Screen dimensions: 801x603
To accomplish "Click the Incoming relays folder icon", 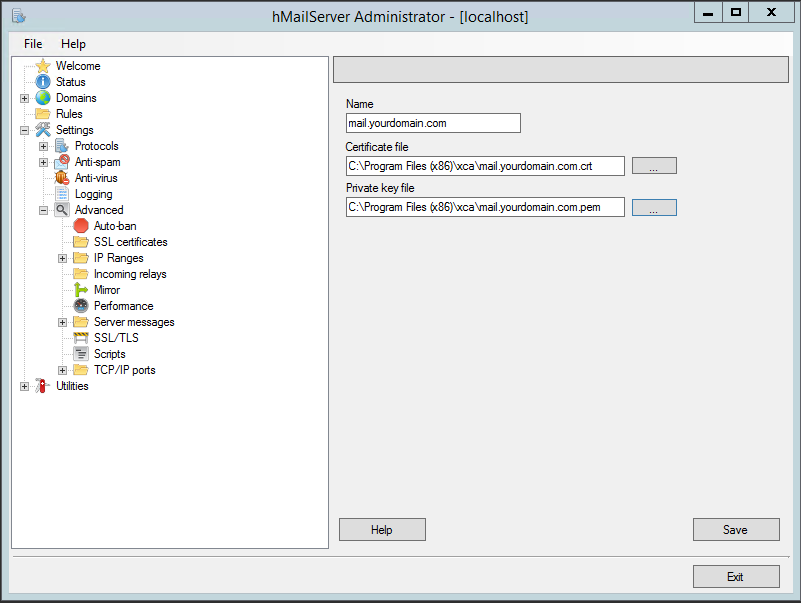I will tap(81, 274).
